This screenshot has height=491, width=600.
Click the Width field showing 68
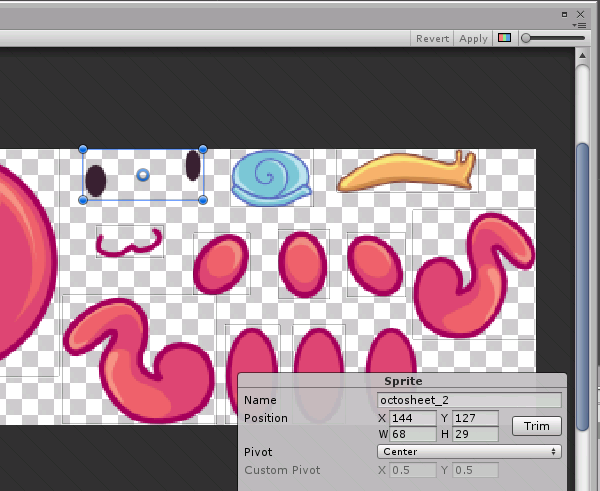pos(414,434)
